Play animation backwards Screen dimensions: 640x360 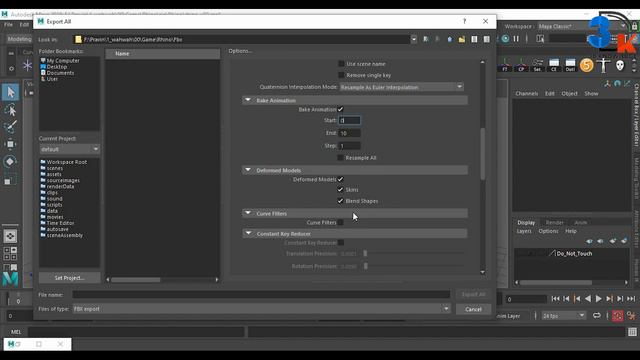pos(588,299)
